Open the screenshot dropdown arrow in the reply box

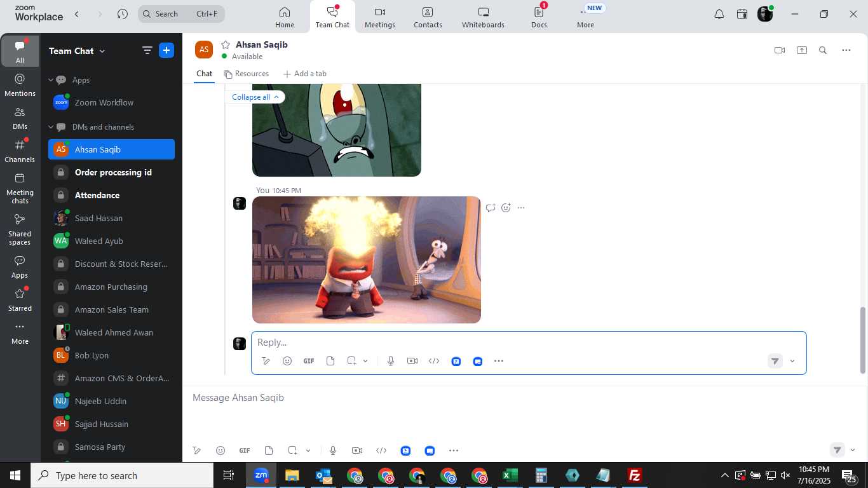[x=365, y=361]
